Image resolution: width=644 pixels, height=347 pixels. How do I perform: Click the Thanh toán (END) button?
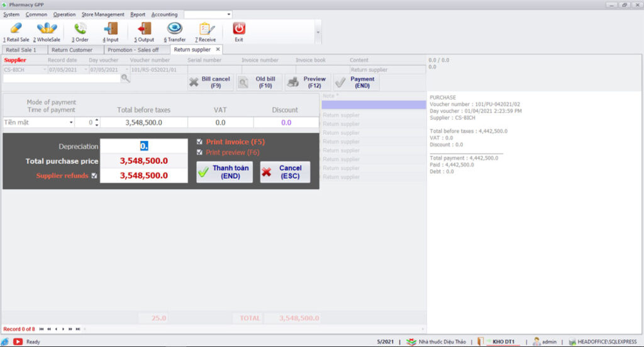point(225,172)
